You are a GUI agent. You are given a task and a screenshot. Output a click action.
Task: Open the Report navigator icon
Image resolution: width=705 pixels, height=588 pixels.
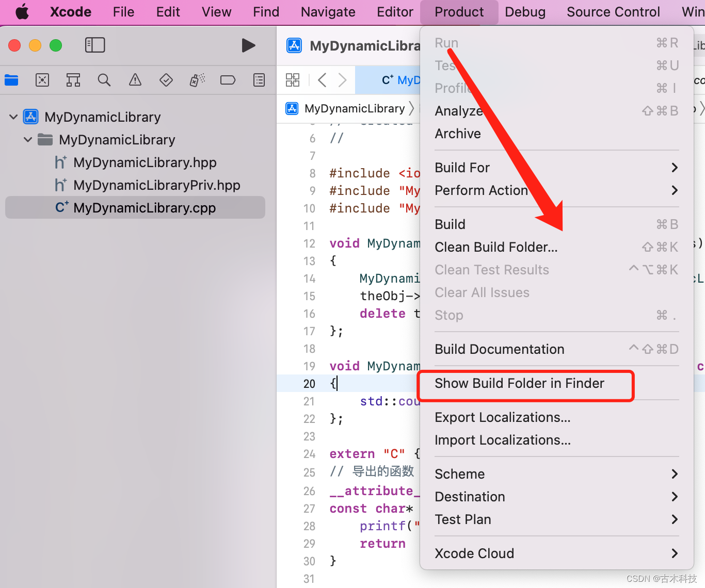(259, 80)
